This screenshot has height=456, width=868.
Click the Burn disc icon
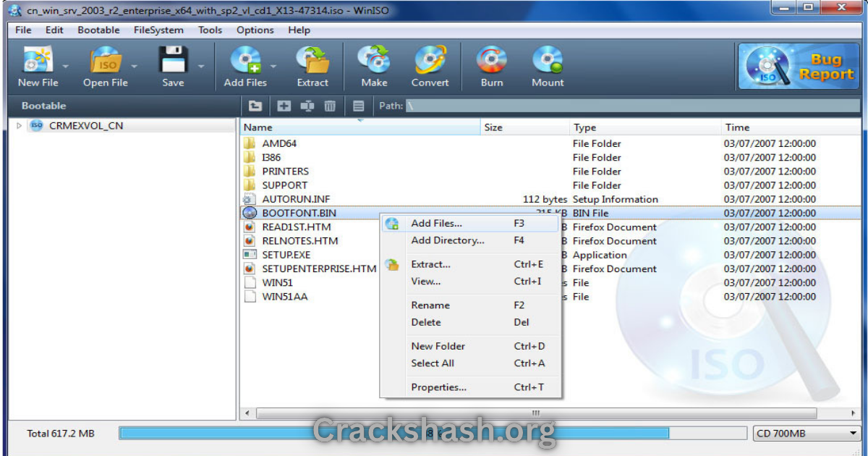click(492, 60)
